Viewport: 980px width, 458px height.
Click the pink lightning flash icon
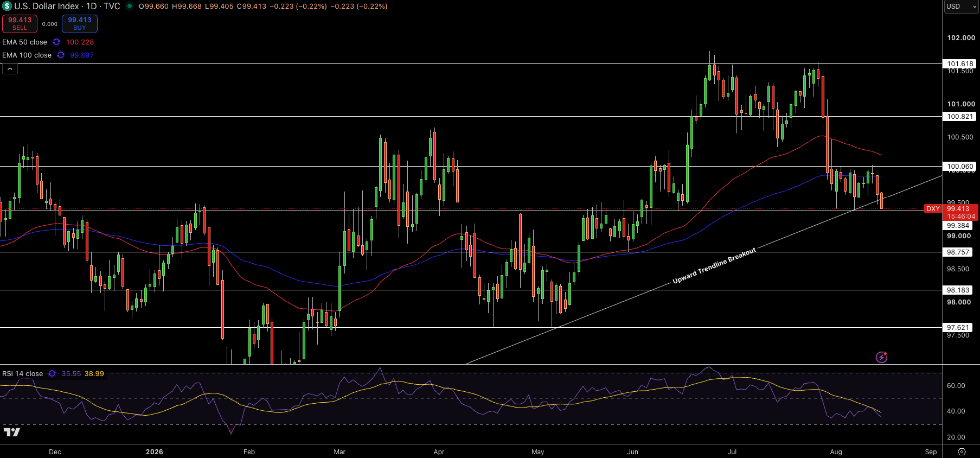[x=881, y=357]
